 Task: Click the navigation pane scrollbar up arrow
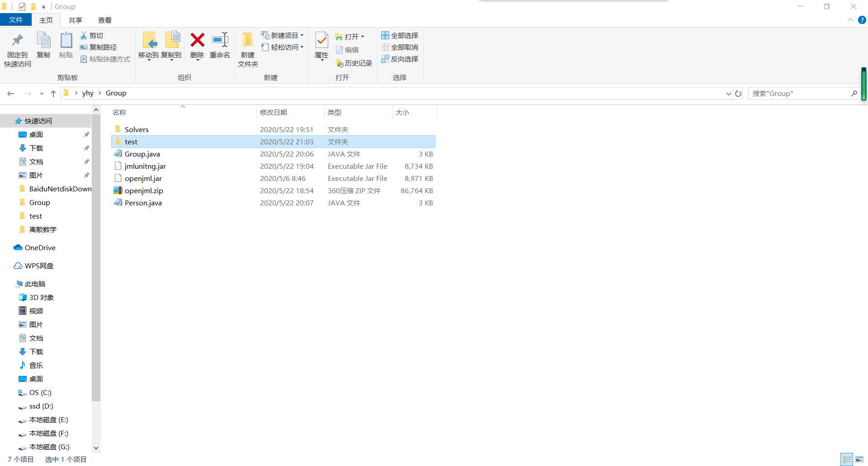[96, 109]
